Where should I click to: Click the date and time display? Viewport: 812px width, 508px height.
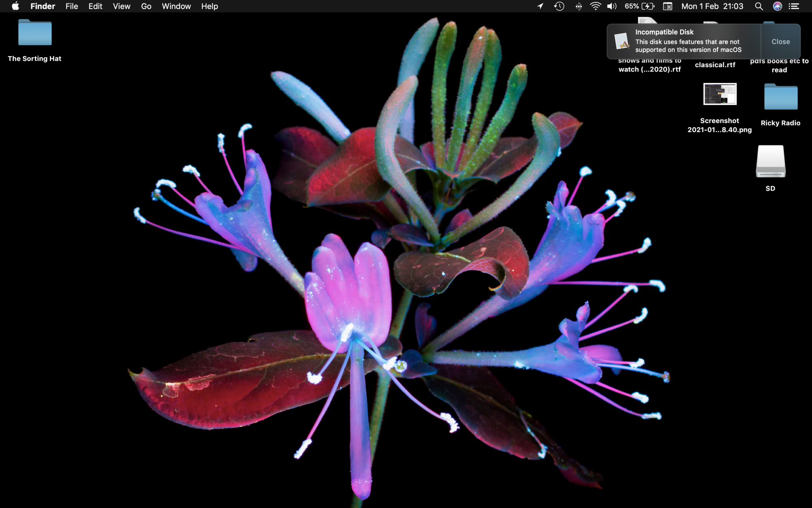click(x=712, y=6)
